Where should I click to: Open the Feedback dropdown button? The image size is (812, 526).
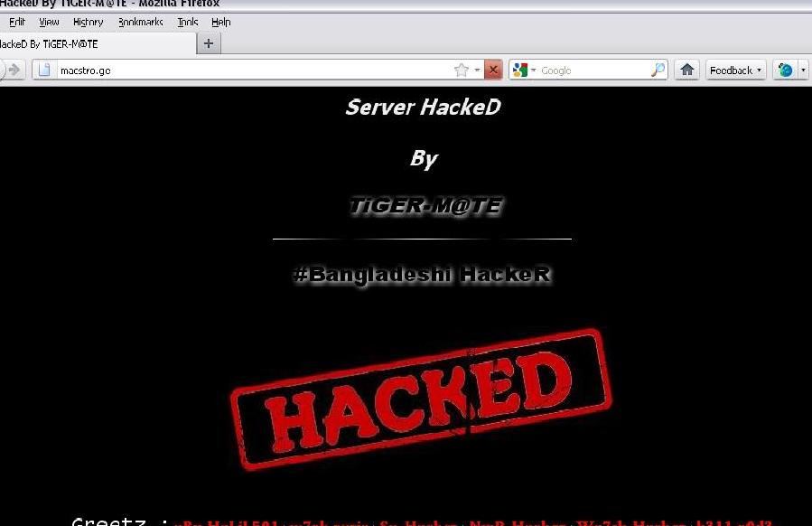tap(735, 70)
